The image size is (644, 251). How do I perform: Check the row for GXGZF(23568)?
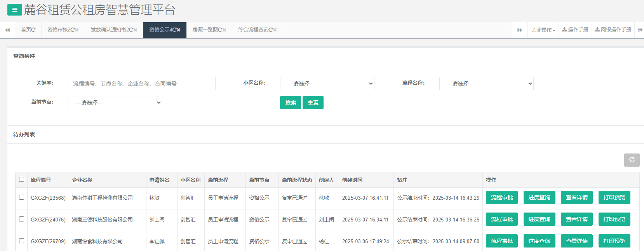click(x=22, y=197)
